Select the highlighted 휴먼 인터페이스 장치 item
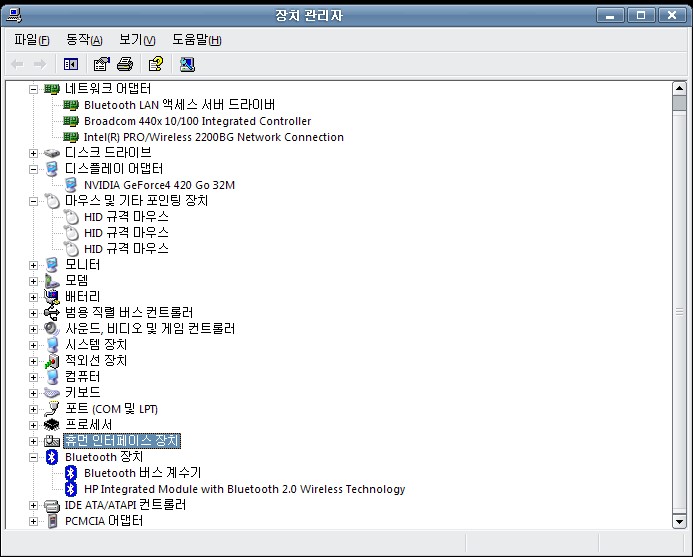 [122, 441]
